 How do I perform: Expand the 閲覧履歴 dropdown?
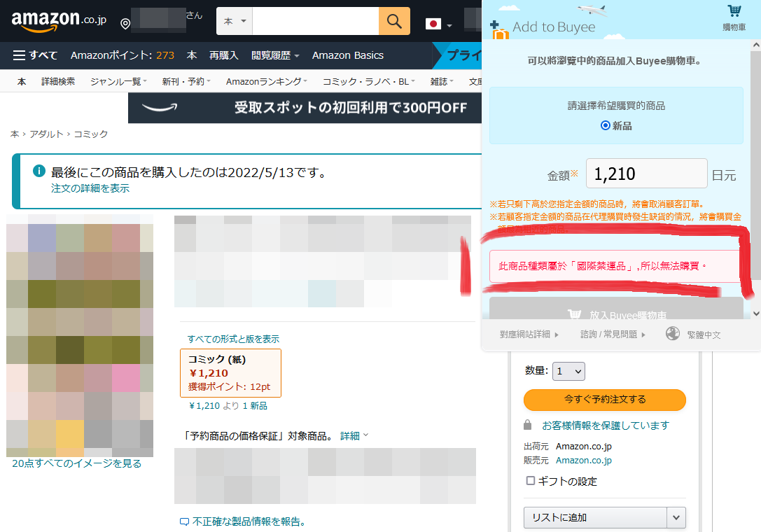[x=275, y=55]
